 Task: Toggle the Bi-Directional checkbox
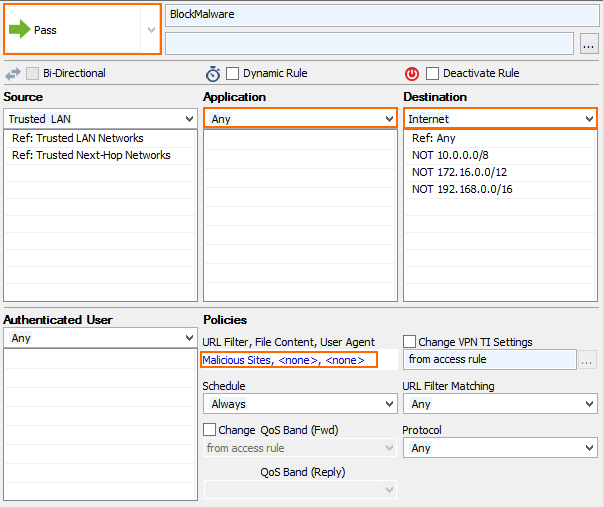(x=32, y=73)
